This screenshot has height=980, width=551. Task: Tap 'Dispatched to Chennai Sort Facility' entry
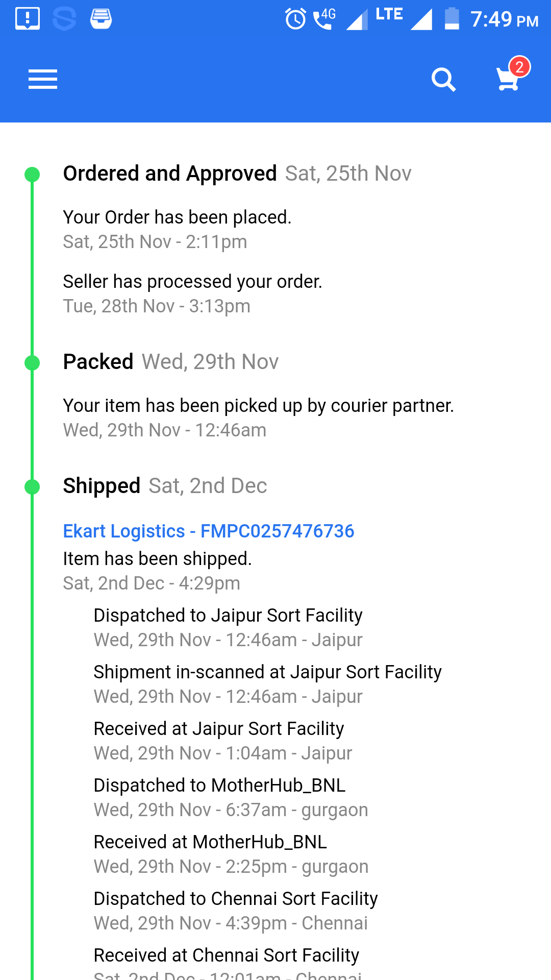(x=236, y=899)
